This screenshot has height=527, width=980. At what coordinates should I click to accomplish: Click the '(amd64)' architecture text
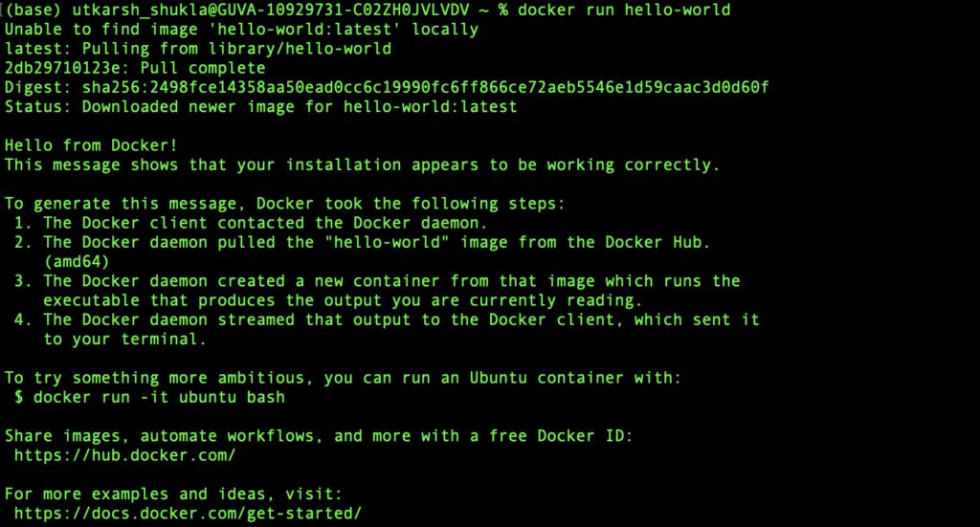click(x=77, y=262)
